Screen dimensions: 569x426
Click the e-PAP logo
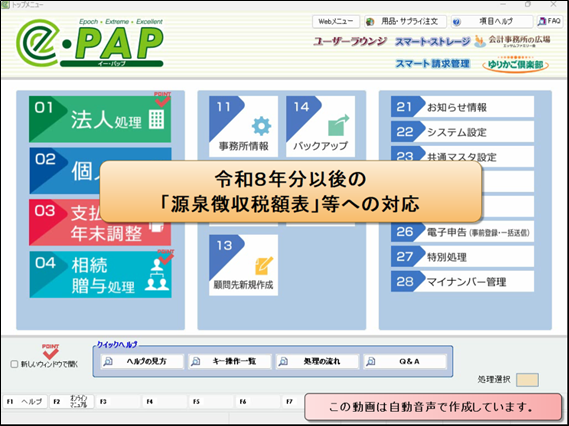(x=90, y=43)
